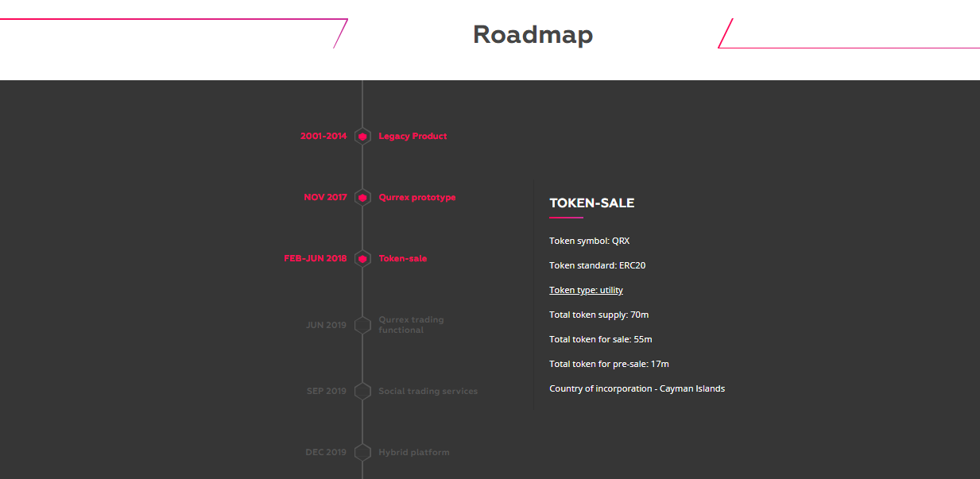Click the JUN 2019 date label
The height and width of the screenshot is (479, 980).
[x=326, y=325]
